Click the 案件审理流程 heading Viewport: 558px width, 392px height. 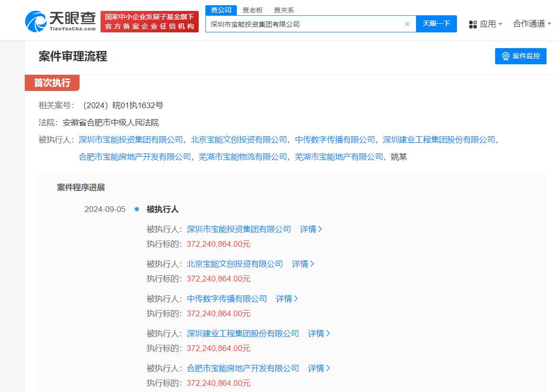point(73,57)
